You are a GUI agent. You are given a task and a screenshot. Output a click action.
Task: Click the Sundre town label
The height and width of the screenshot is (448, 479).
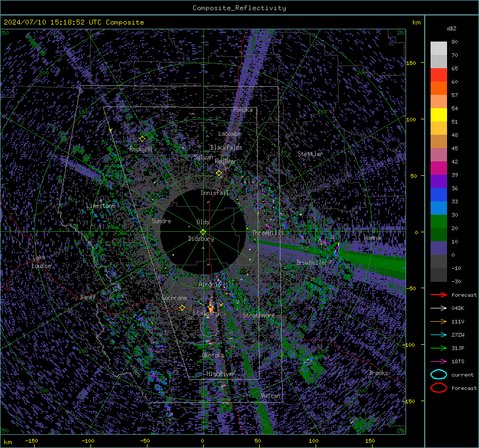pos(161,221)
